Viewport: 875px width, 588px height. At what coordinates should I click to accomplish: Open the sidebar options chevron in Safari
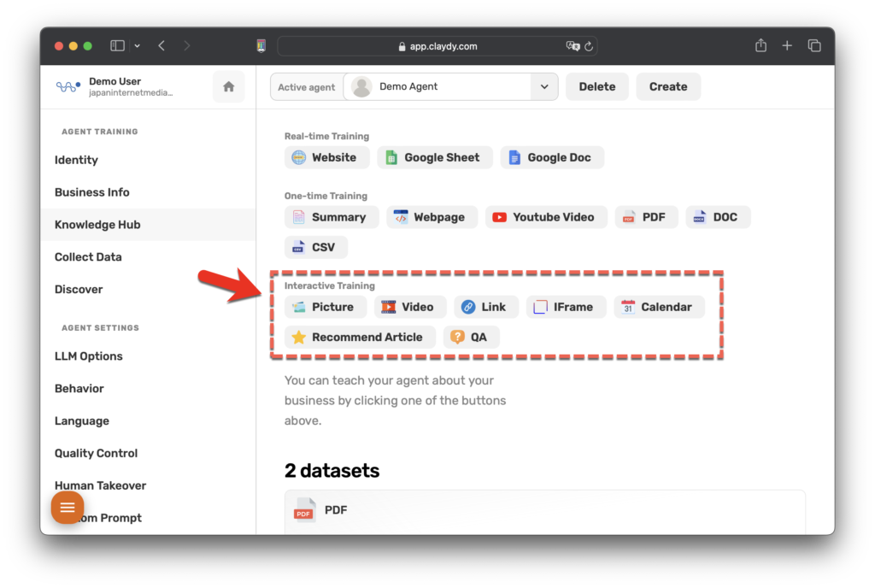pyautogui.click(x=137, y=46)
